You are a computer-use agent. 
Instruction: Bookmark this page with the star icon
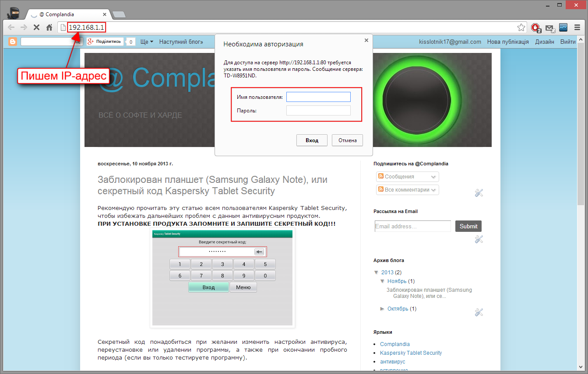(x=521, y=28)
